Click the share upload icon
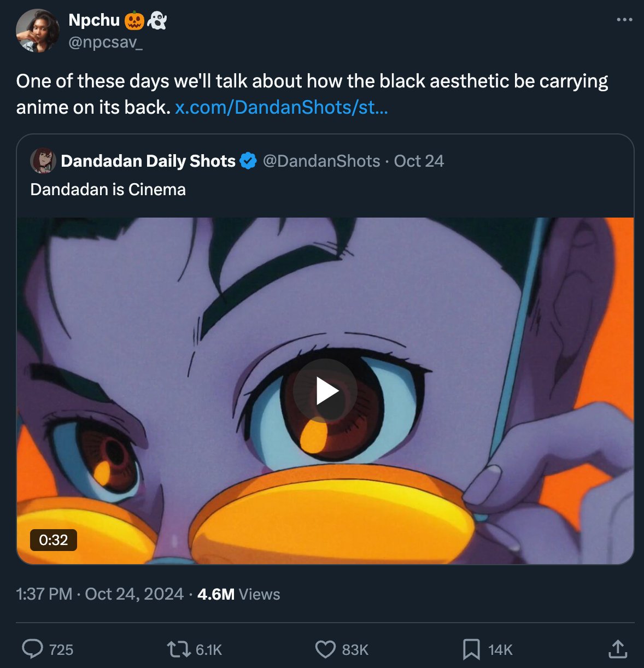 click(617, 649)
